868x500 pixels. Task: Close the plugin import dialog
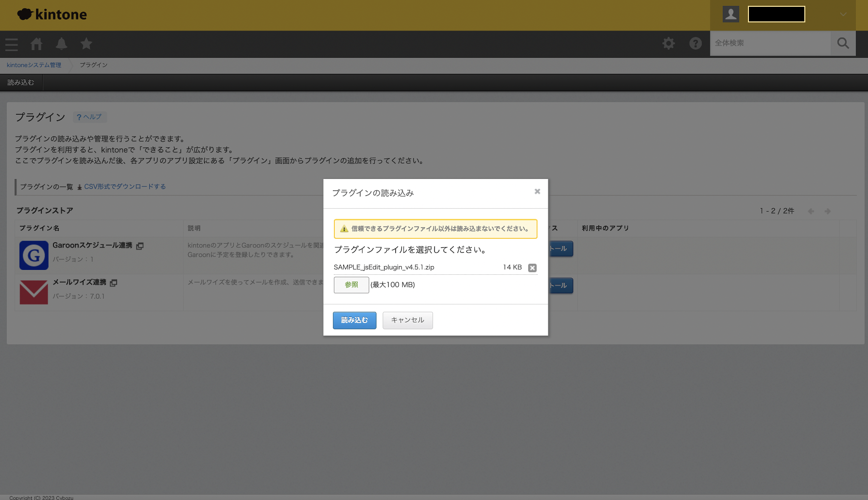click(537, 192)
